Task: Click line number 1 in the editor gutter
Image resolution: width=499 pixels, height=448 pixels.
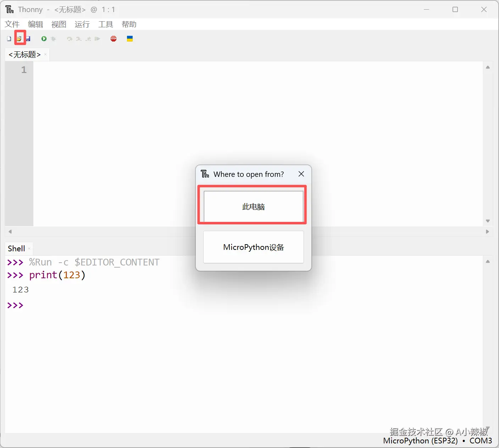Action: (x=24, y=70)
